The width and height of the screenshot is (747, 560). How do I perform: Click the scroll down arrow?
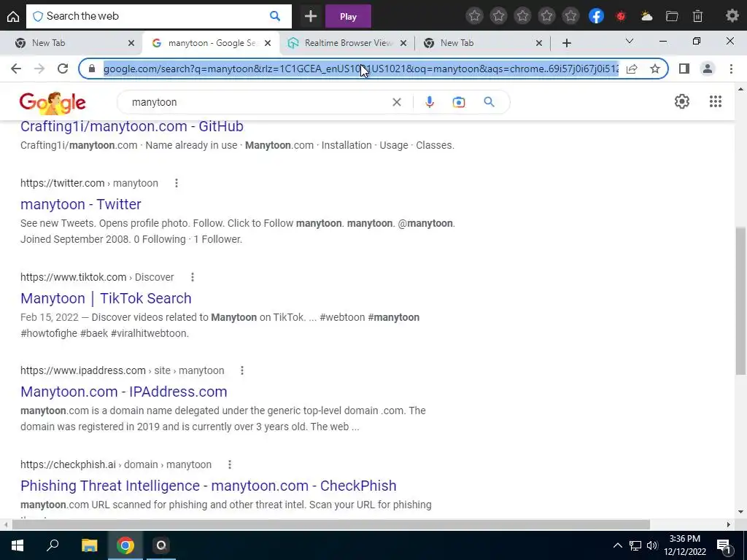(740, 513)
